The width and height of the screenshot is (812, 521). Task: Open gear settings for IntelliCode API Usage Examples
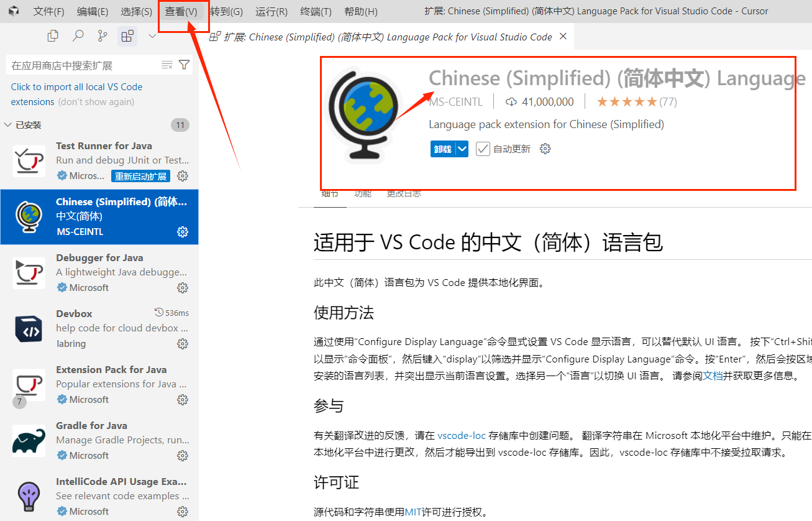pos(183,512)
